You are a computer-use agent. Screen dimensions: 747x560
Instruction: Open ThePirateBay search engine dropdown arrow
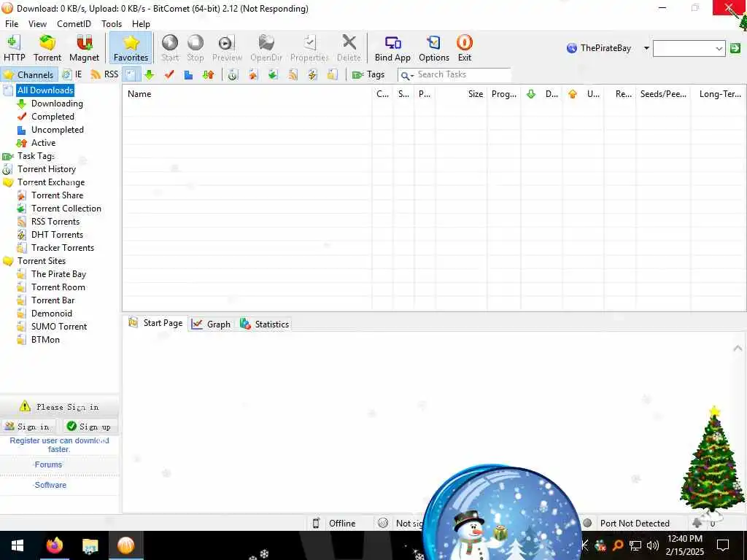click(x=646, y=48)
